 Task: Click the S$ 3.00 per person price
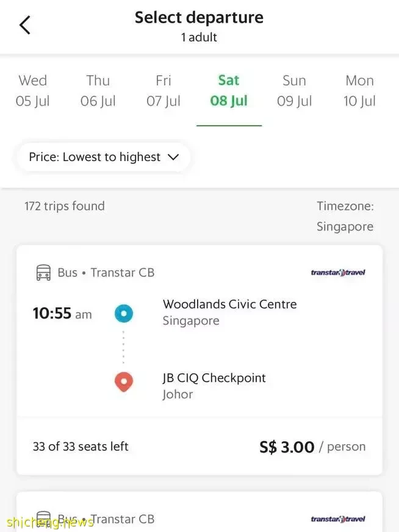pyautogui.click(x=312, y=447)
